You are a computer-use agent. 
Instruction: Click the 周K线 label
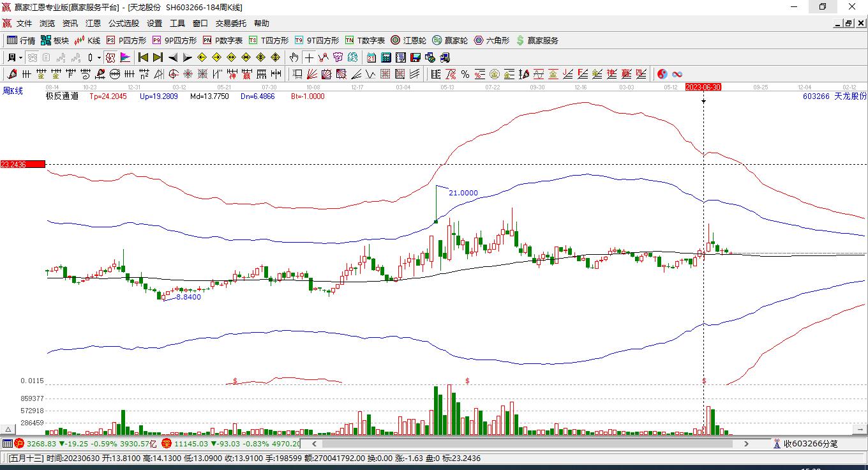[x=13, y=91]
